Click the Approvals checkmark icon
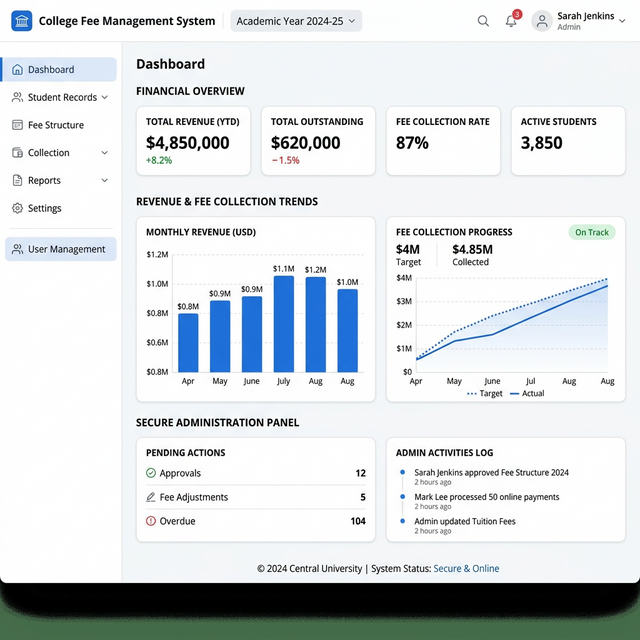Viewport: 640px width, 640px height. (151, 473)
